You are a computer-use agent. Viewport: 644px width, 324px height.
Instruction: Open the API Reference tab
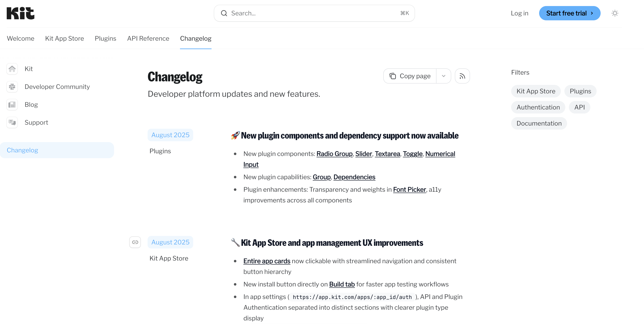pyautogui.click(x=148, y=38)
